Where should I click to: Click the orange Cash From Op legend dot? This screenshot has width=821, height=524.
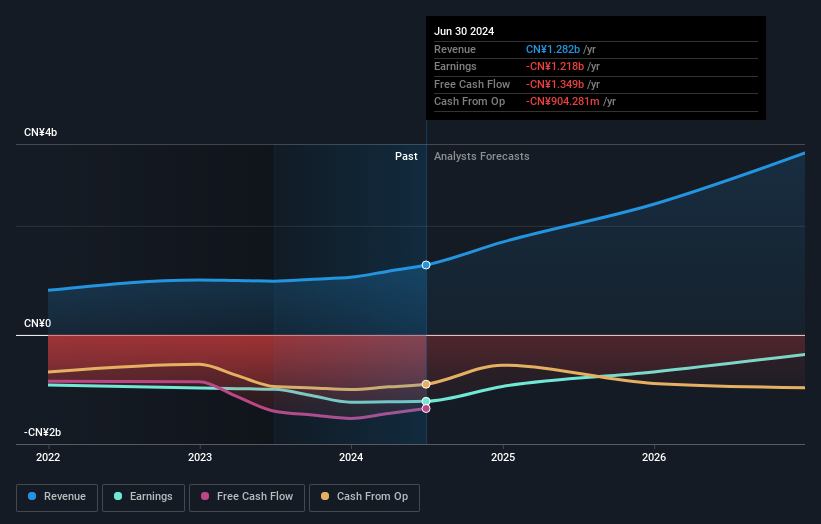coord(325,496)
